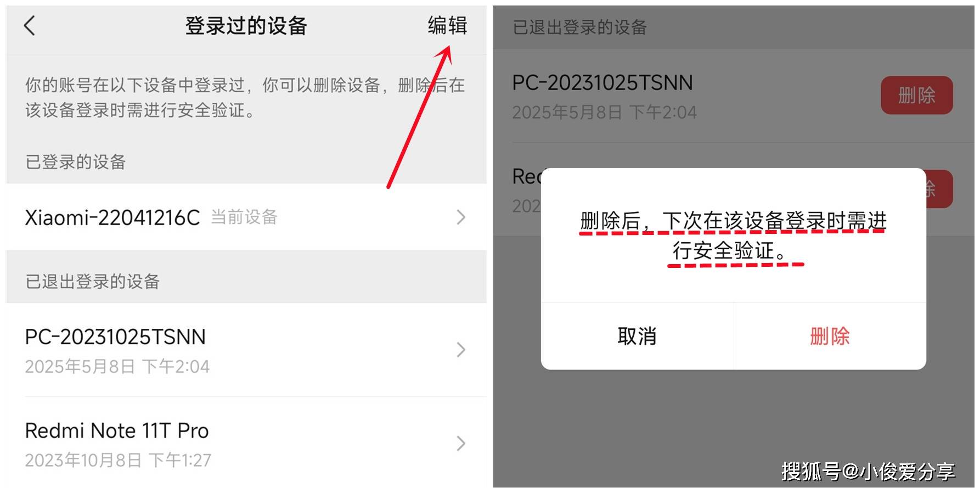The height and width of the screenshot is (493, 980).
Task: Tap right panel 已退出登录的设备 header
Action: click(x=579, y=27)
